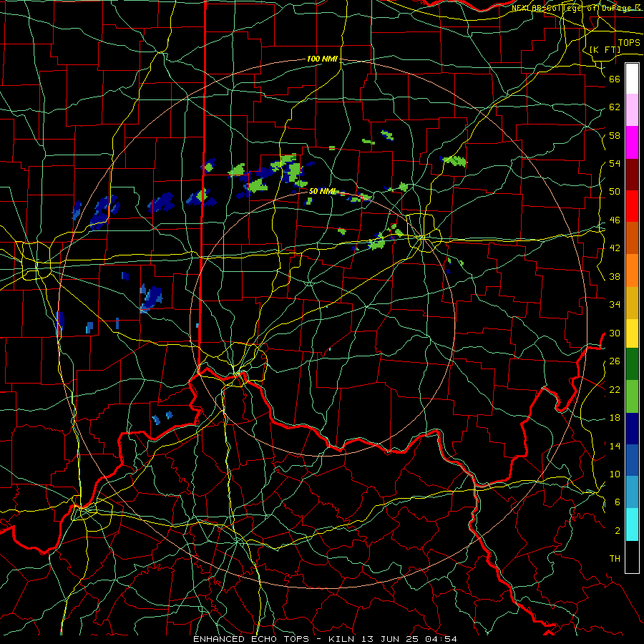
Task: Click the "KILN" radar site identifier
Action: 343,639
